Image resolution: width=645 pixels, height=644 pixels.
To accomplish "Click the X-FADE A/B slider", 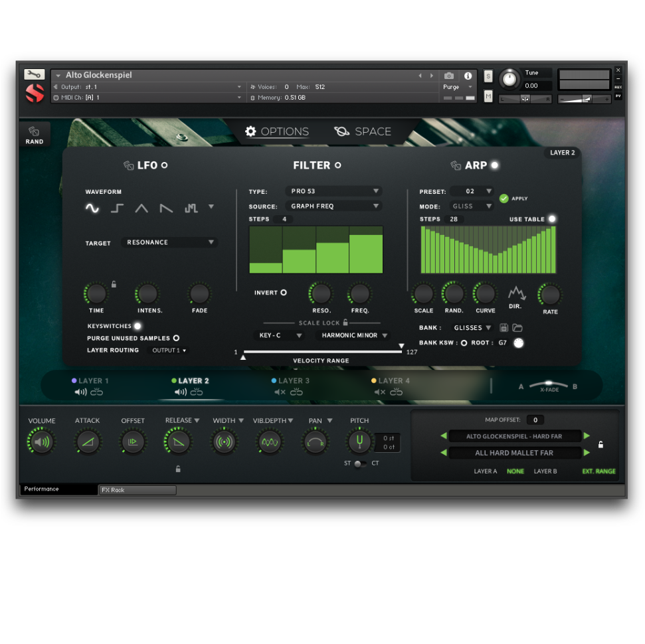I will (548, 385).
